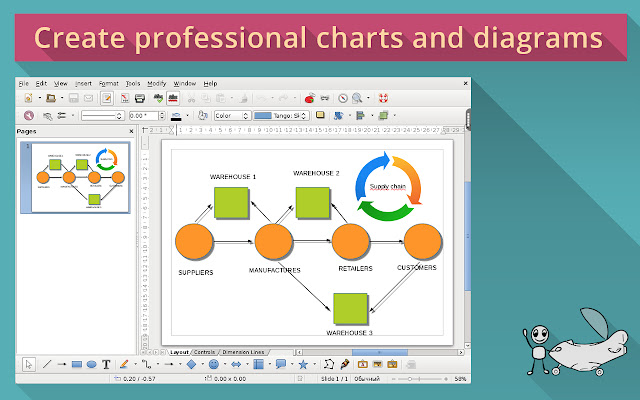Open the Tango fill color dropdown

pos(281,116)
